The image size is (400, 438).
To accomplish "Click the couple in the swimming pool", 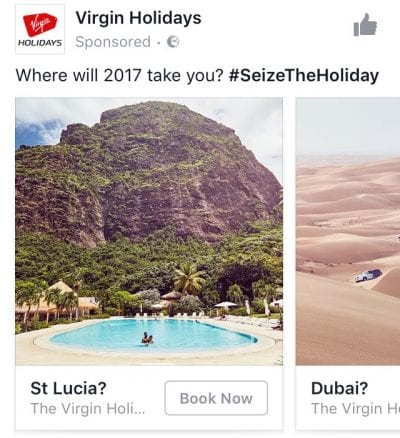I will pyautogui.click(x=147, y=339).
